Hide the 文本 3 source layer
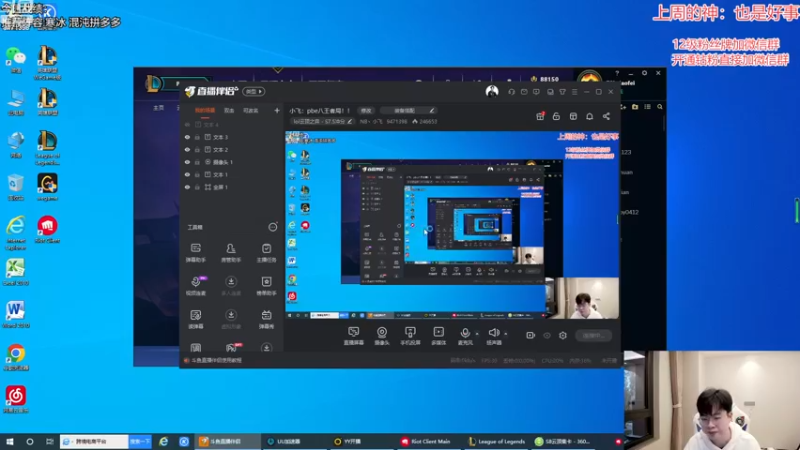The width and height of the screenshot is (800, 450). (187, 137)
